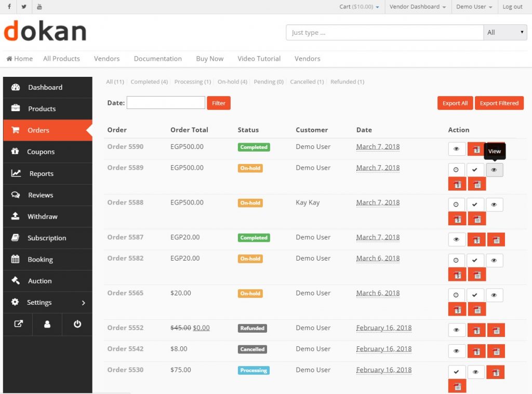
Task: Open Reports from the vendor sidebar
Action: (x=41, y=173)
